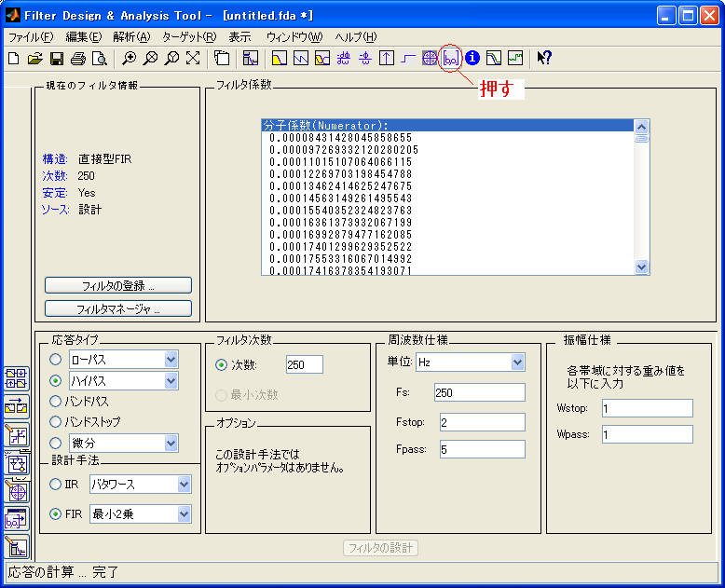Click the Filter Coefficients toolbar icon
This screenshot has width=725, height=588.
coord(451,59)
